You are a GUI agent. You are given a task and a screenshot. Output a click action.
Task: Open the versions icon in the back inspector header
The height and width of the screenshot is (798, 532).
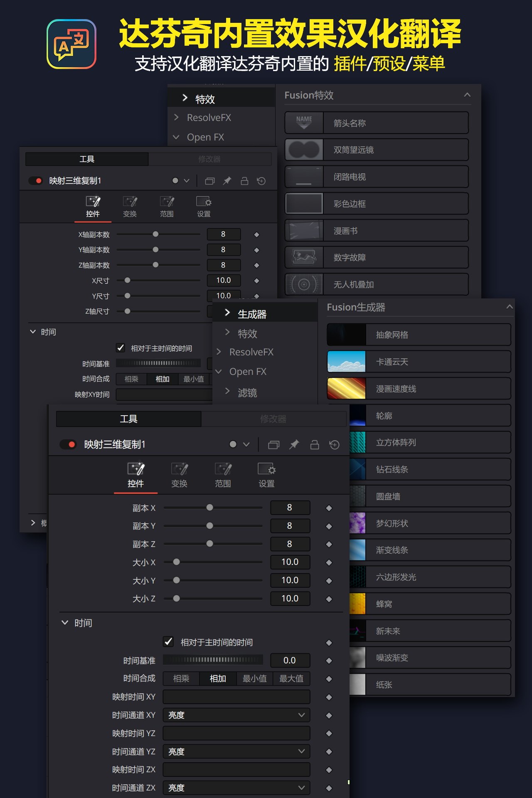click(210, 181)
